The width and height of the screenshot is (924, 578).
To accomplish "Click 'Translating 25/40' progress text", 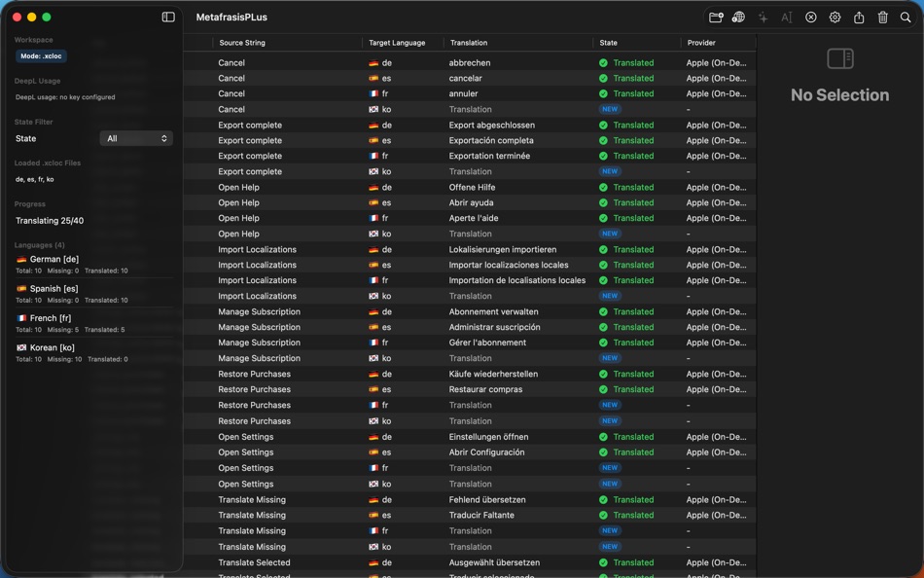I will coord(50,221).
